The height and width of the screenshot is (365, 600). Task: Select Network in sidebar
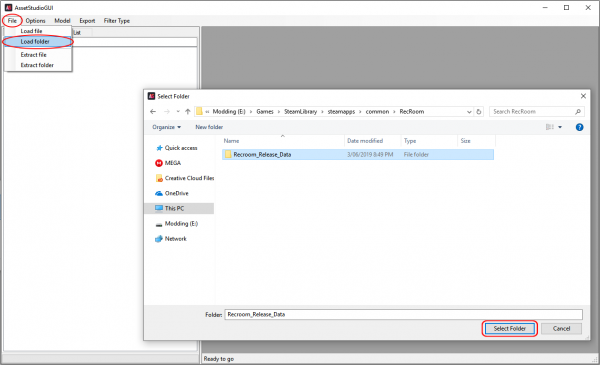click(176, 239)
